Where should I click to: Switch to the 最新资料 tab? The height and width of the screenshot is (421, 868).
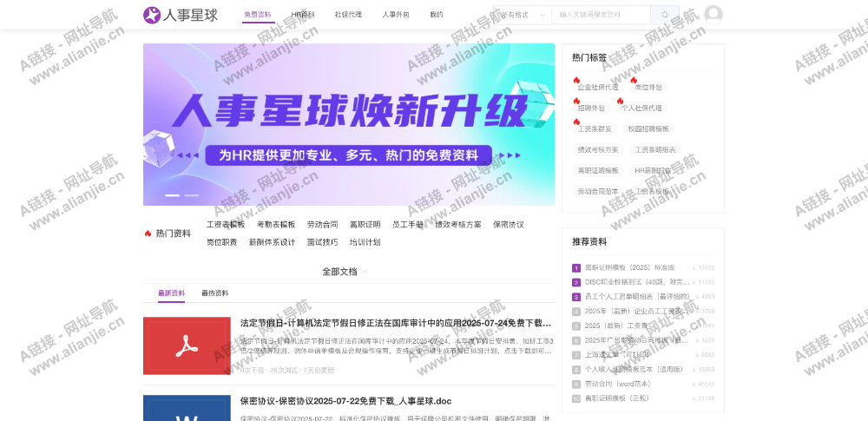click(x=171, y=293)
